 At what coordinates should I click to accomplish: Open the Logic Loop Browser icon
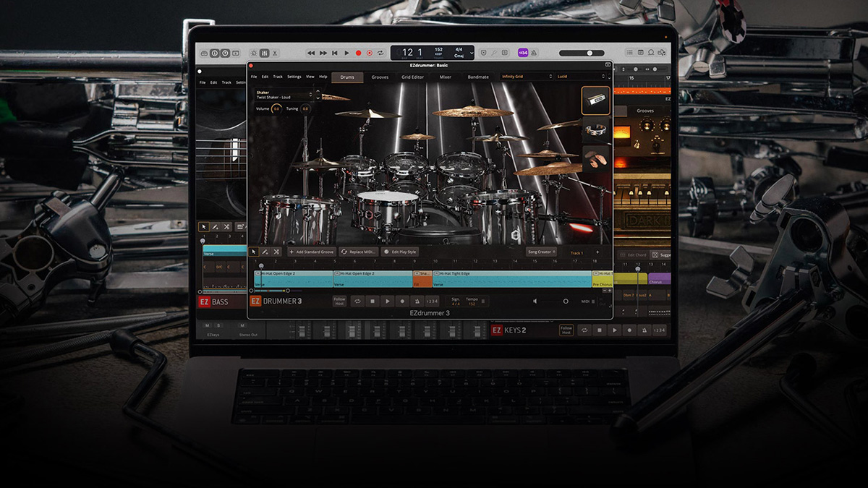[x=651, y=53]
